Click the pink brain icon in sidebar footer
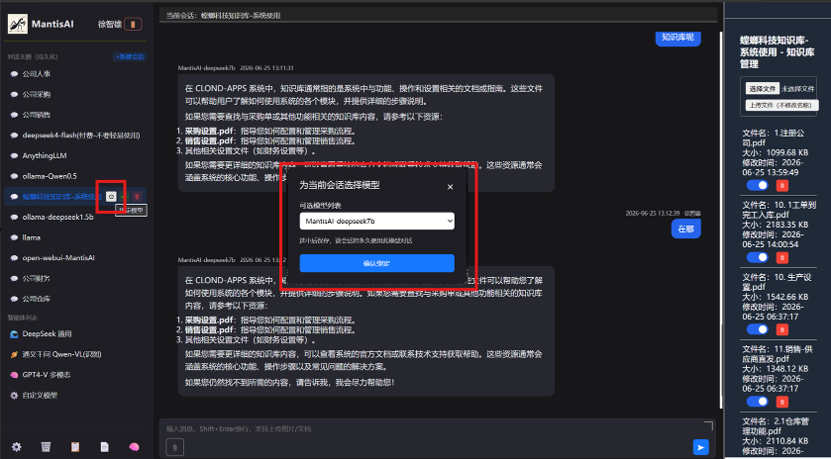This screenshot has width=831, height=459. tap(134, 447)
